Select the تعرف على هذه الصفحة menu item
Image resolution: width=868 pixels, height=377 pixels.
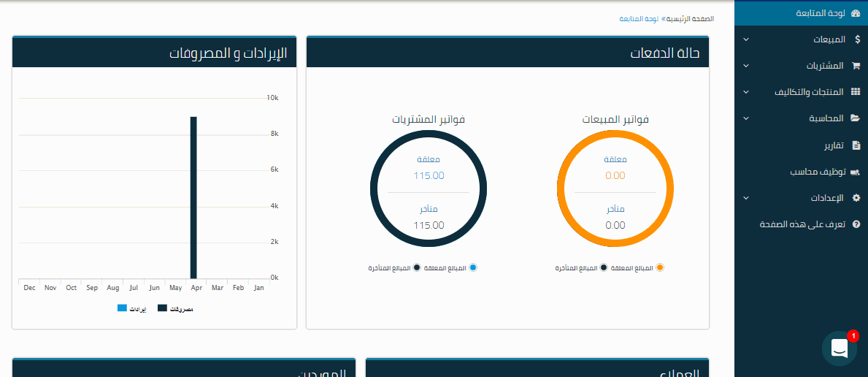[802, 225]
